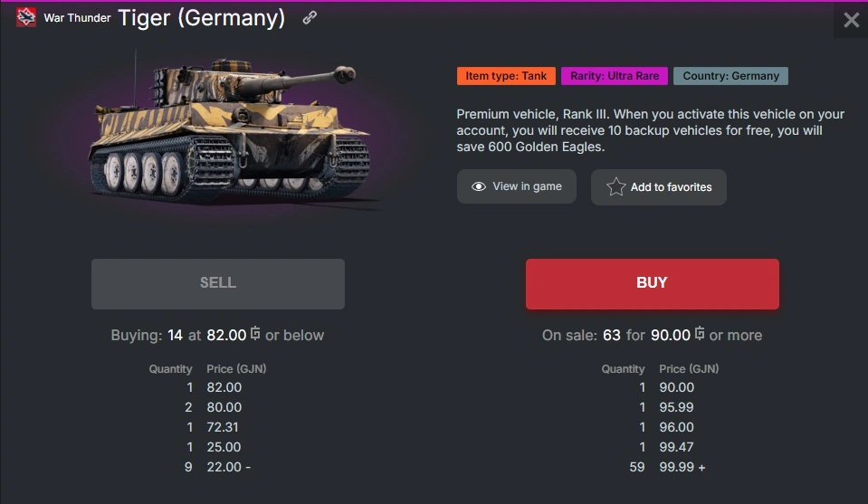868x504 pixels.
Task: Click the star icon to favorite item
Action: pos(616,187)
